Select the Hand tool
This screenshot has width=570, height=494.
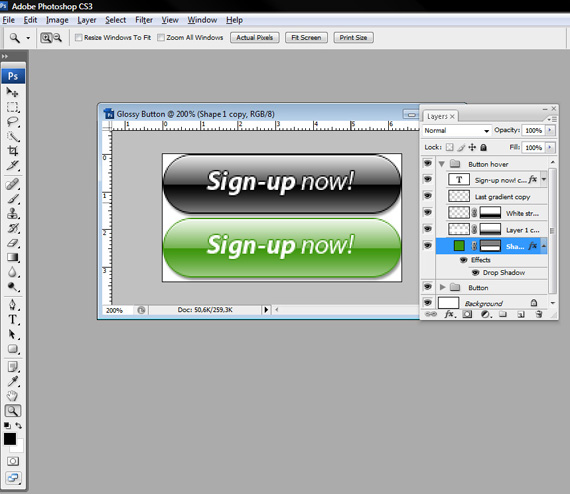pos(12,396)
